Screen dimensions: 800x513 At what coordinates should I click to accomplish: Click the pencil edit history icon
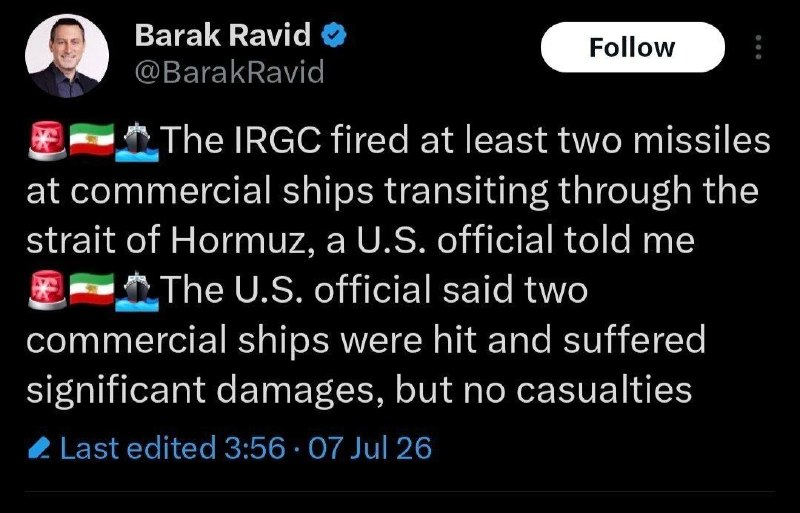(39, 449)
